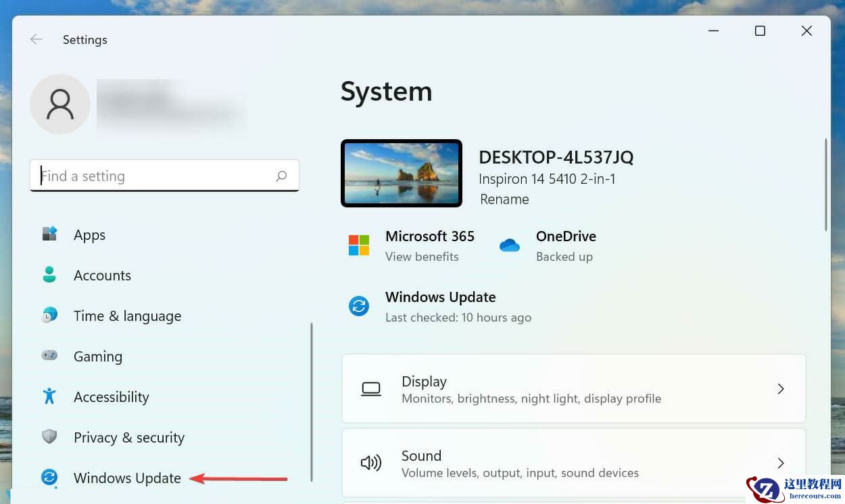845x504 pixels.
Task: Click the Sound speaker icon
Action: pos(370,463)
